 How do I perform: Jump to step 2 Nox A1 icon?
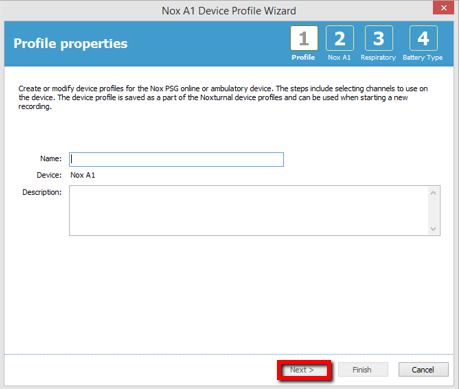click(x=340, y=38)
